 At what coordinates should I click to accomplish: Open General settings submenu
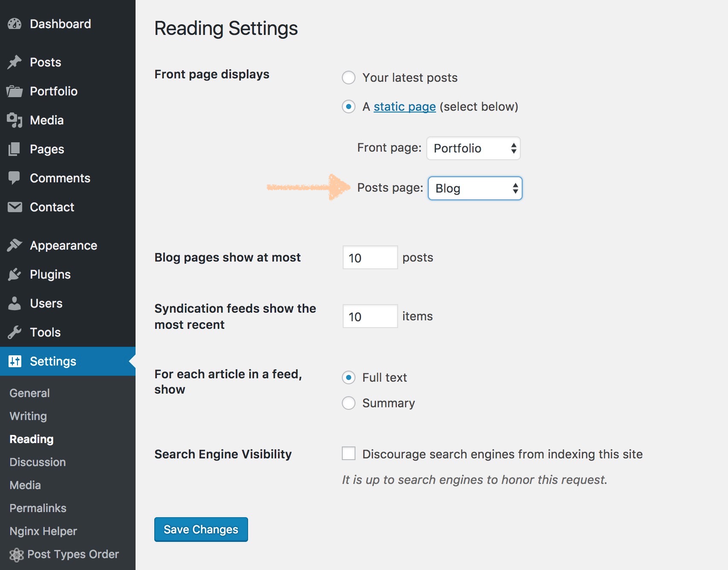pyautogui.click(x=29, y=393)
